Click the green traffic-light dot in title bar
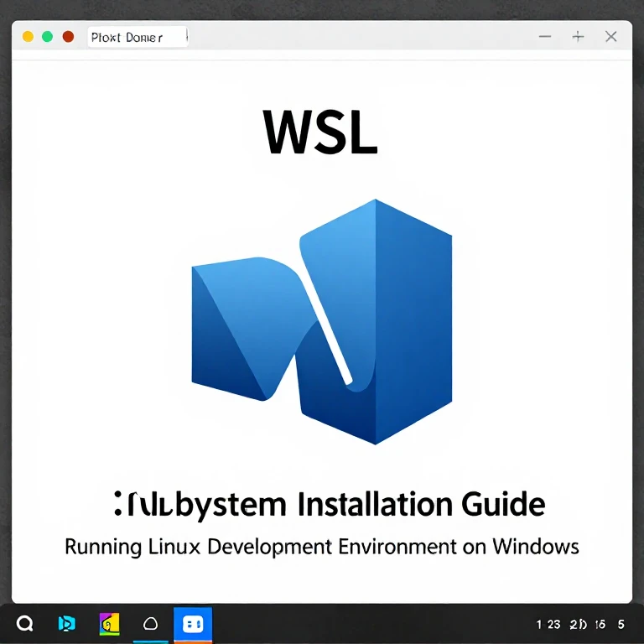The image size is (644, 644). (x=48, y=37)
